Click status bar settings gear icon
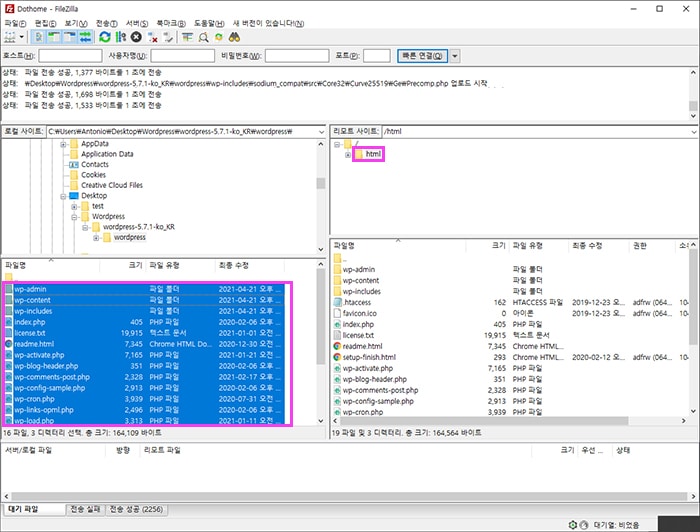The image size is (700, 532). point(572,525)
